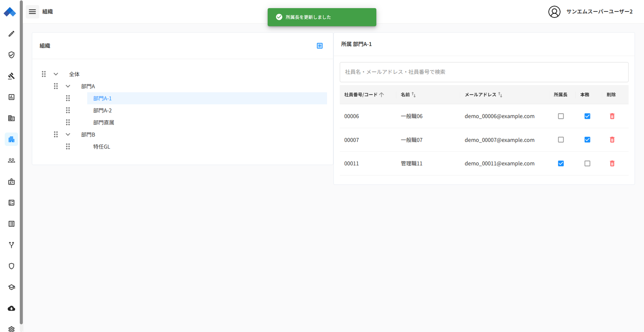Viewport: 644px width, 332px height.
Task: Check 所属長 for employee 00006
Action: (x=561, y=116)
